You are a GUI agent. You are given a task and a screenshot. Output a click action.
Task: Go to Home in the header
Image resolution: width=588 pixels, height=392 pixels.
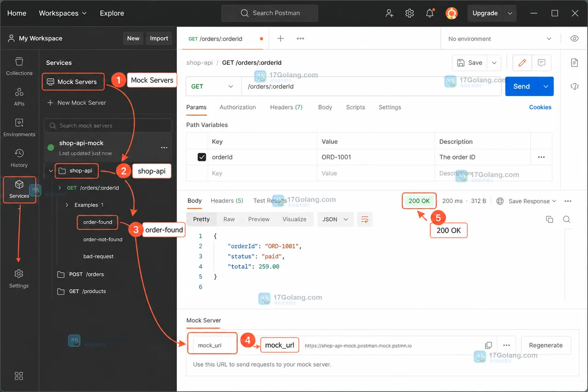coord(17,13)
